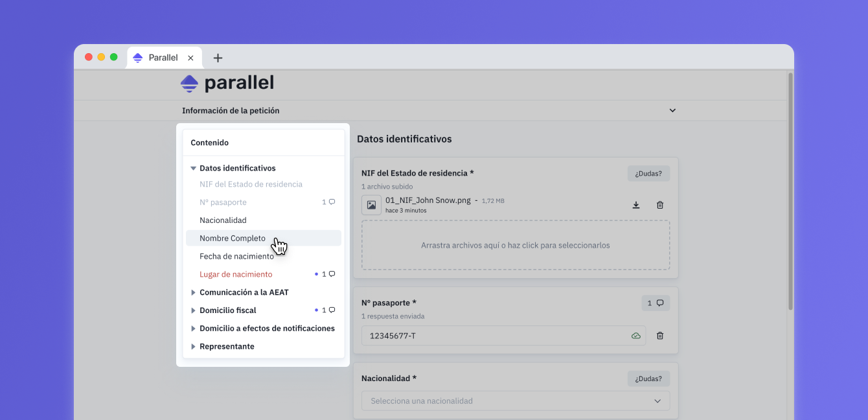
Task: Click the page vertical scrollbar
Action: (x=790, y=192)
